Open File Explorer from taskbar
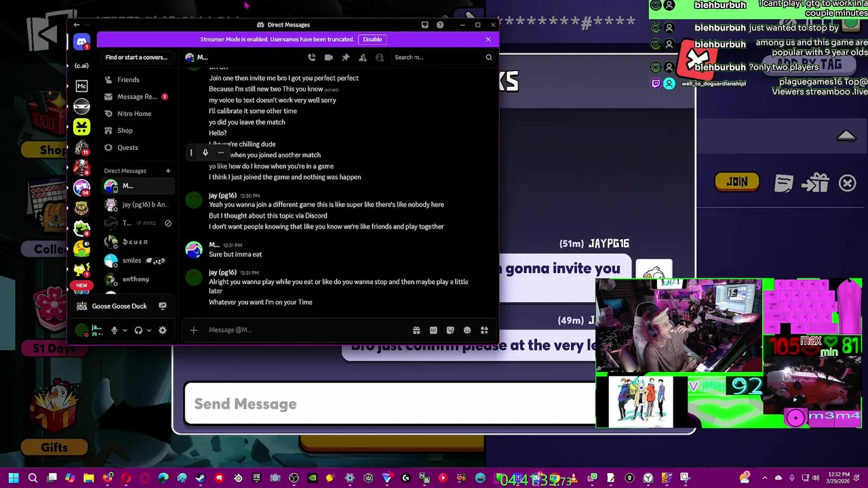Screen dimensions: 868x488 tap(89, 479)
